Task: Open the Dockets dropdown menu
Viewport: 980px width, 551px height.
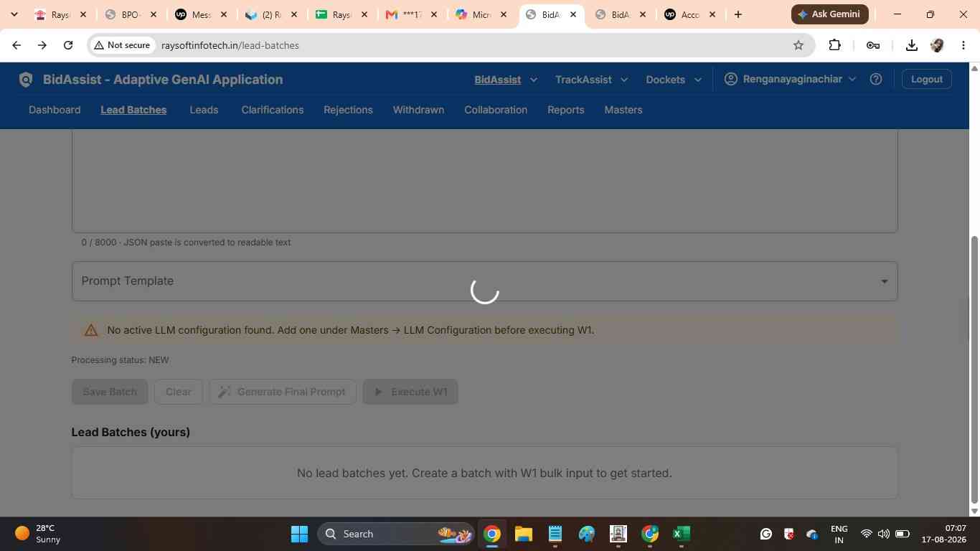Action: coord(673,80)
